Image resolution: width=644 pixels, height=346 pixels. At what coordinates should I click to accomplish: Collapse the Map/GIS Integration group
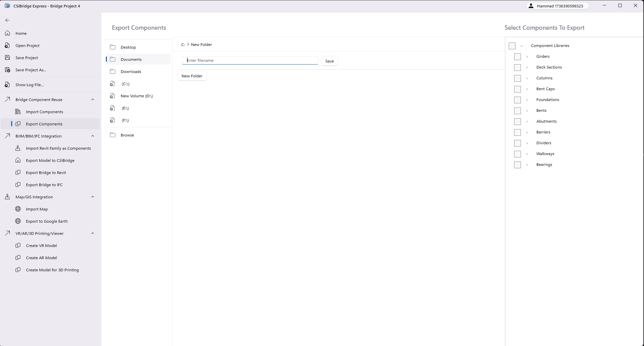tap(93, 197)
